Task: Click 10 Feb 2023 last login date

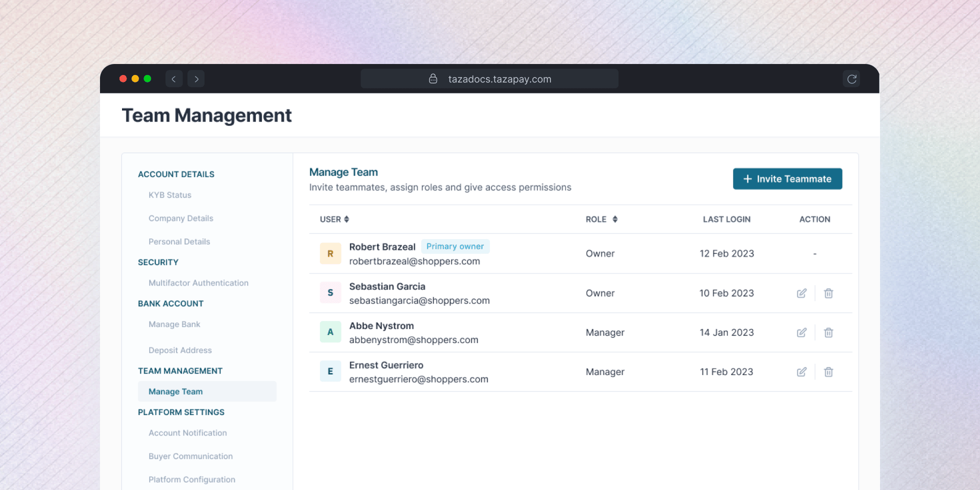Action: [726, 293]
